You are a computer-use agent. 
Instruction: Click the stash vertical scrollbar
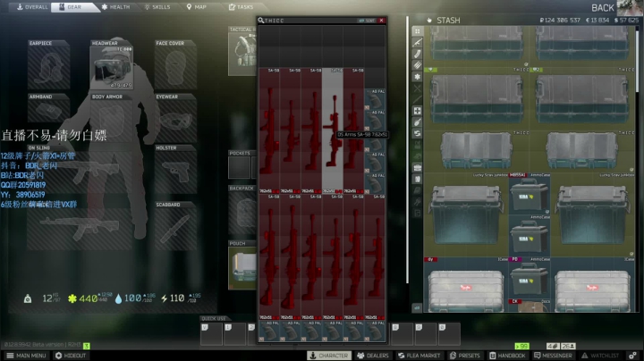pyautogui.click(x=638, y=60)
